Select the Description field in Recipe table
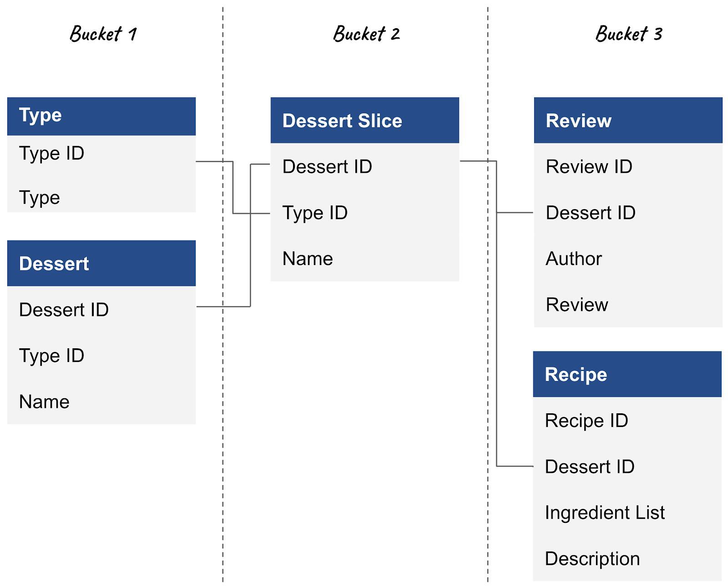This screenshot has height=587, width=728. pos(592,558)
